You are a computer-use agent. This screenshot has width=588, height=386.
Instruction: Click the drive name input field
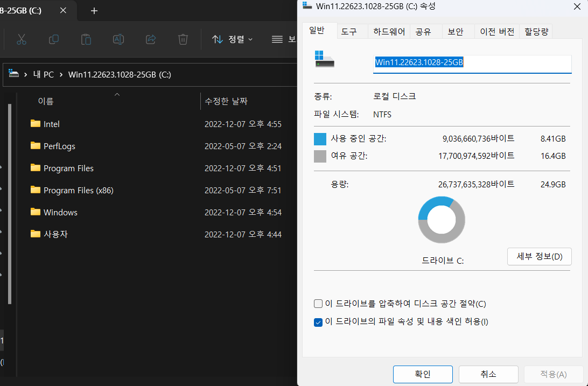[x=472, y=64]
